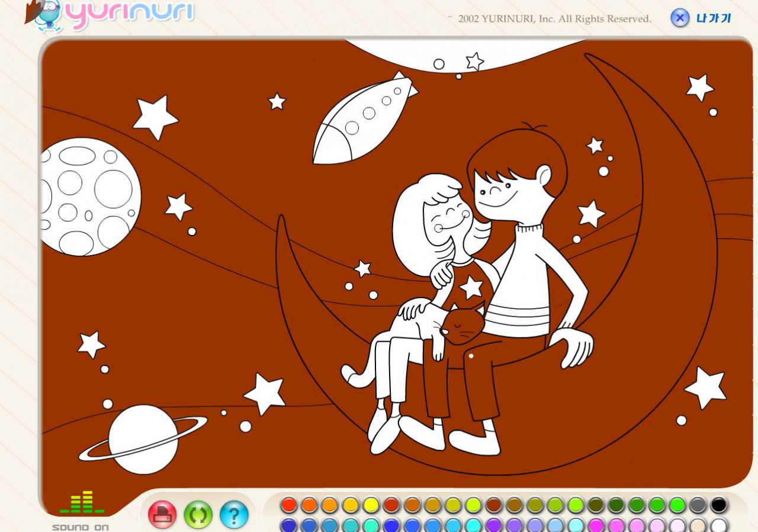Open help with the blue question mark

tap(234, 515)
